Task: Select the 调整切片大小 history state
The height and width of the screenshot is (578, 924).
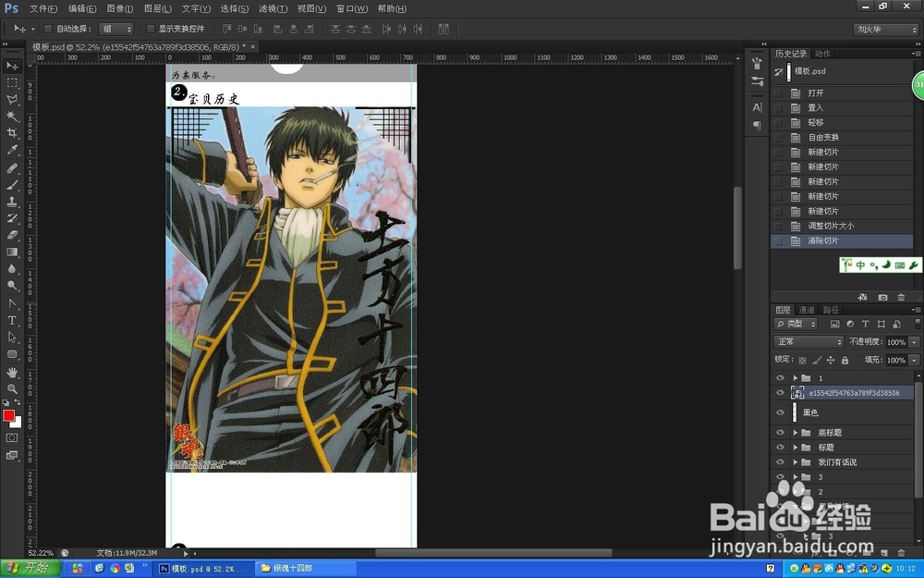Action: click(842, 226)
